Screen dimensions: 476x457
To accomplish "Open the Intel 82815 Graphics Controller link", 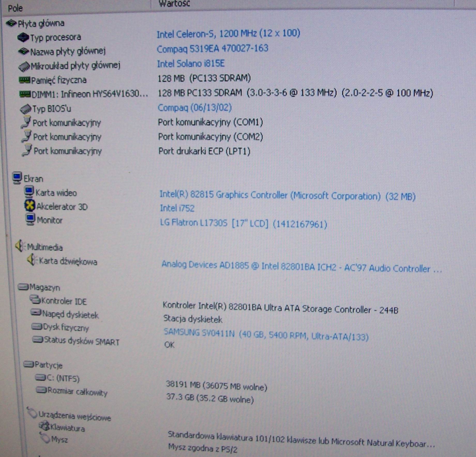I will point(288,195).
